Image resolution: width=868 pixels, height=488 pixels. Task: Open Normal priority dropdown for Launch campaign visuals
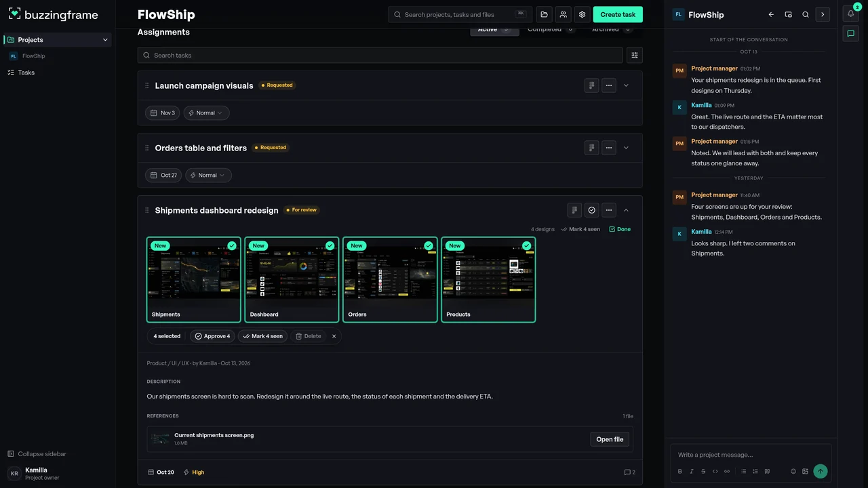pos(206,113)
